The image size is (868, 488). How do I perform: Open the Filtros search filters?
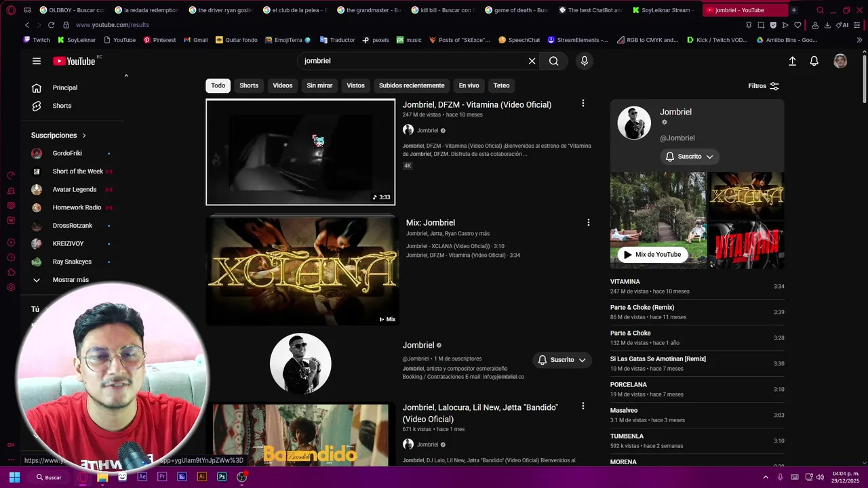pos(764,86)
